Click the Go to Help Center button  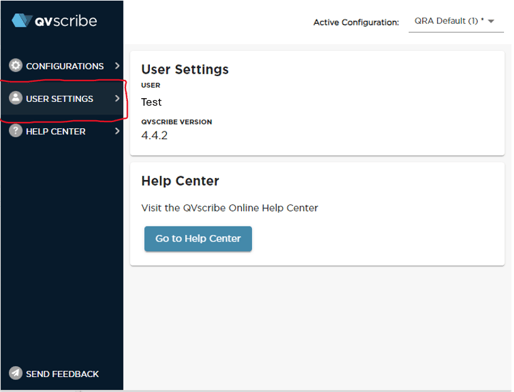point(198,239)
